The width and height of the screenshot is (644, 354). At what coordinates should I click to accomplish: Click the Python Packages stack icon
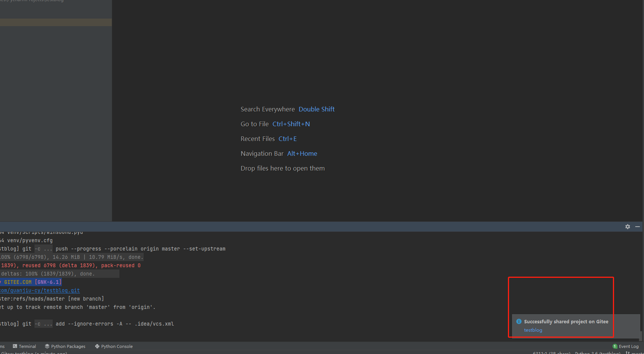point(47,346)
